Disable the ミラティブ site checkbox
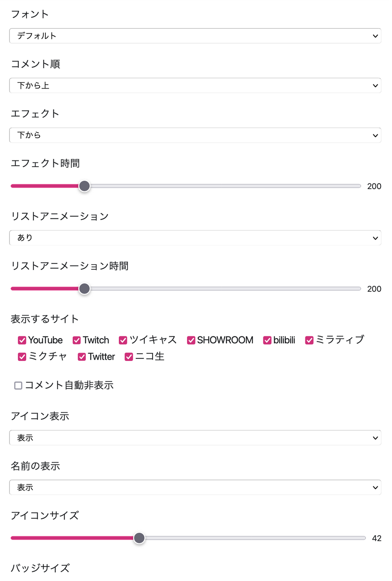392x581 pixels. (x=310, y=340)
